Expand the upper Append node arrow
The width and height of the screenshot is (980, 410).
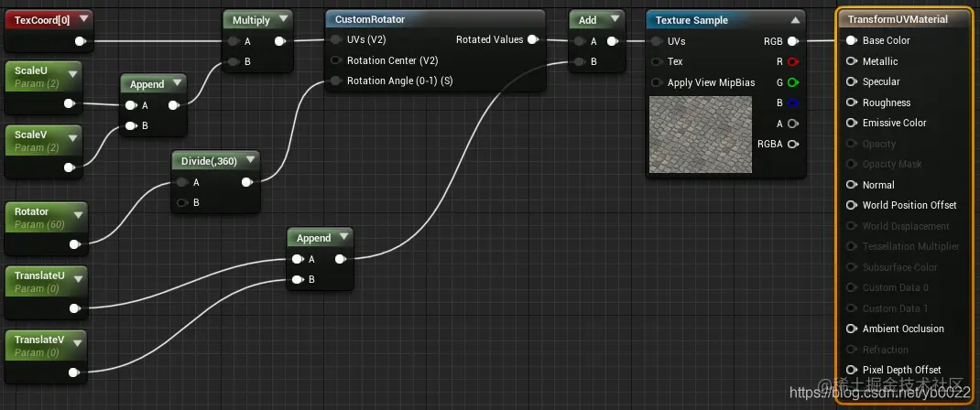click(x=177, y=83)
